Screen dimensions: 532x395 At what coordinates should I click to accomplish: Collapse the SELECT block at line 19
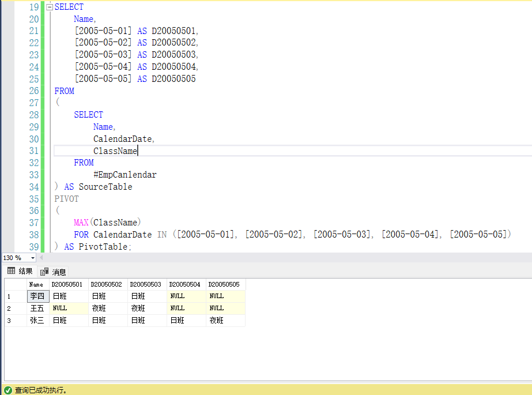[49, 7]
